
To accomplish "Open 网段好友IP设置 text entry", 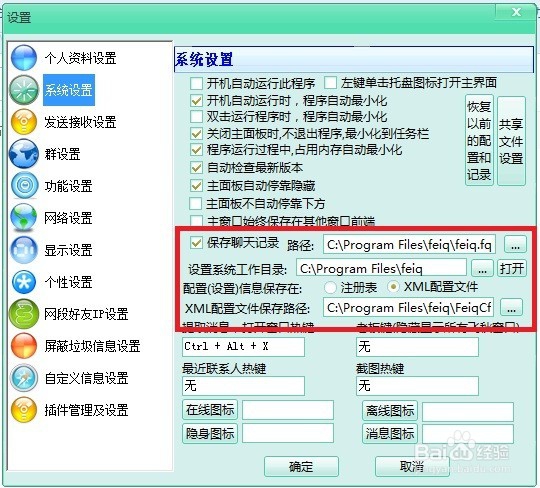I will coord(86,314).
